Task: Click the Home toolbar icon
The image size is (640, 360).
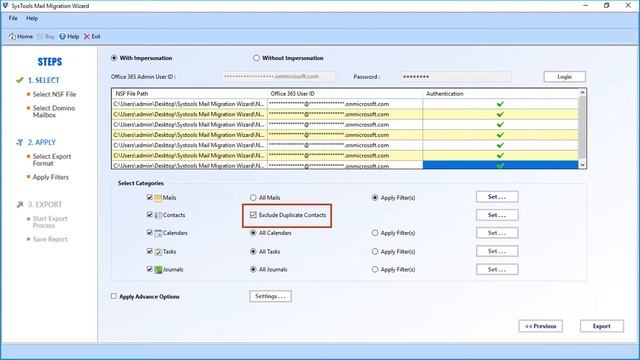Action: click(12, 36)
